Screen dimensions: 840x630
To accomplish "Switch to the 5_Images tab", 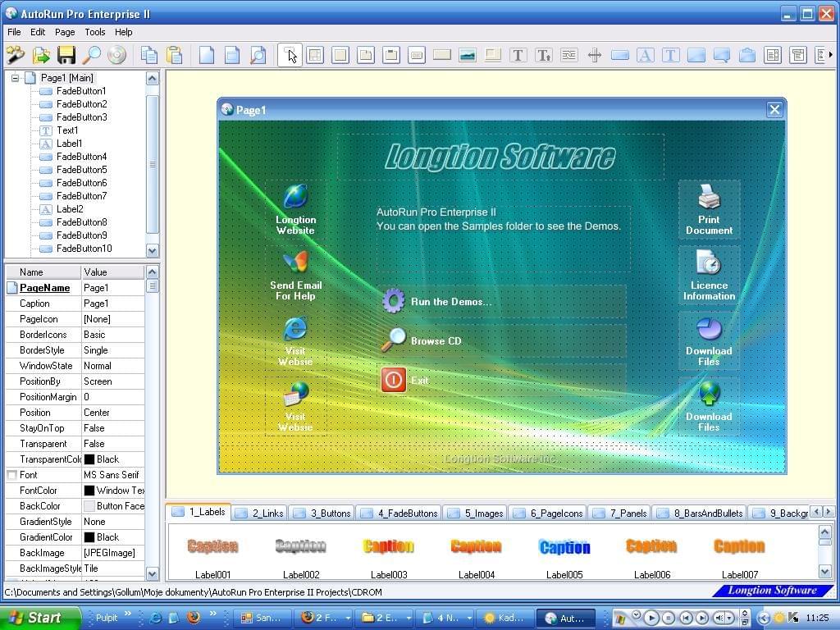I will [x=476, y=514].
